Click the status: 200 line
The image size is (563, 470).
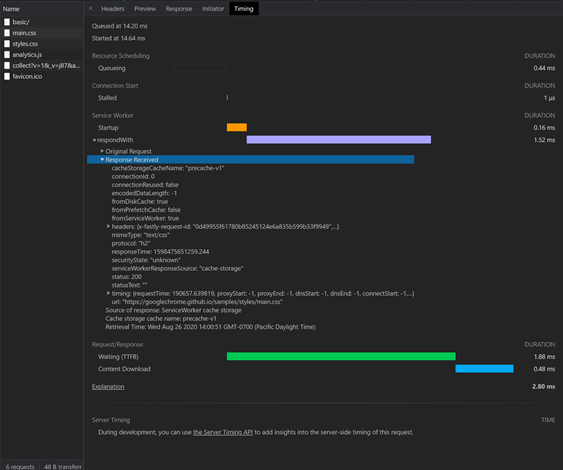point(127,276)
